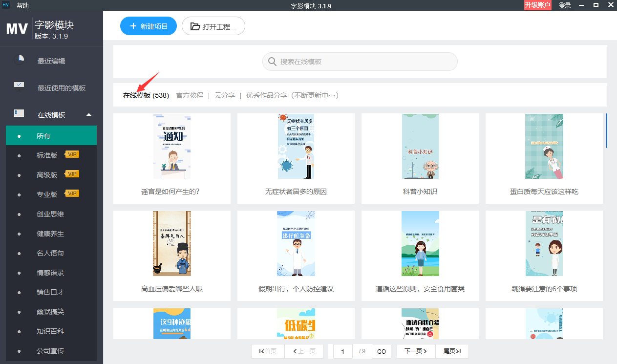Click the VIP badge next to 标准版
The width and height of the screenshot is (617, 364).
pos(72,155)
